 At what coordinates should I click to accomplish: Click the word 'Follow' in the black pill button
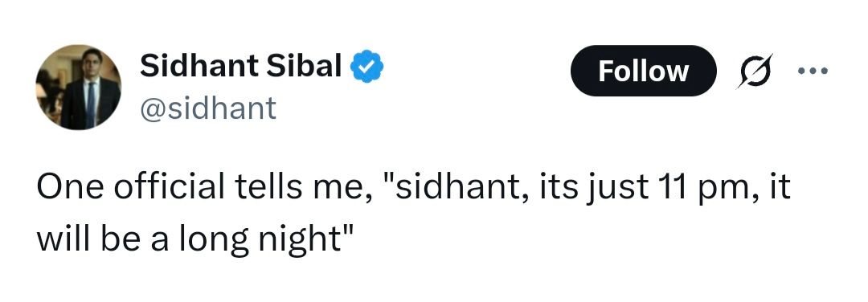pyautogui.click(x=643, y=71)
